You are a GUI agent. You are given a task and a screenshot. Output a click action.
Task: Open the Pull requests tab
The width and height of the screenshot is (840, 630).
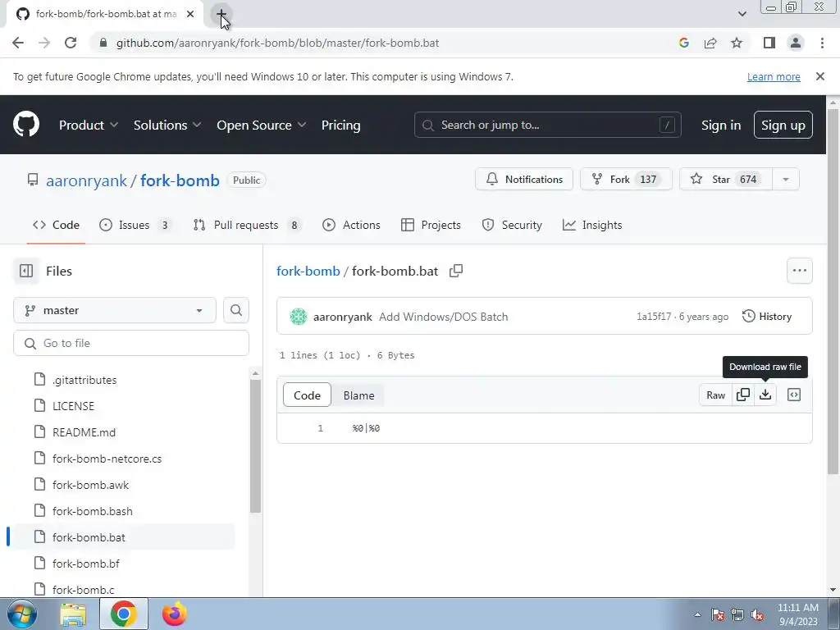[x=248, y=225]
